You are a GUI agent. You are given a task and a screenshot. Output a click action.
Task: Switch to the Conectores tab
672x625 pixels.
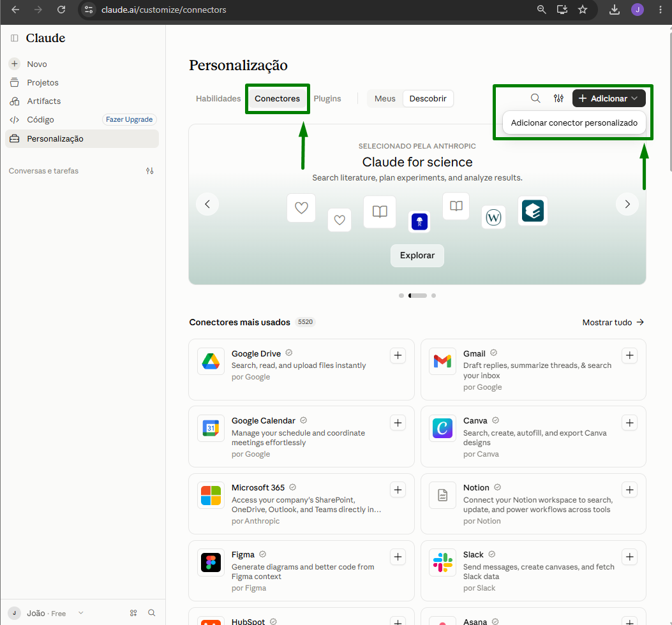(x=277, y=98)
